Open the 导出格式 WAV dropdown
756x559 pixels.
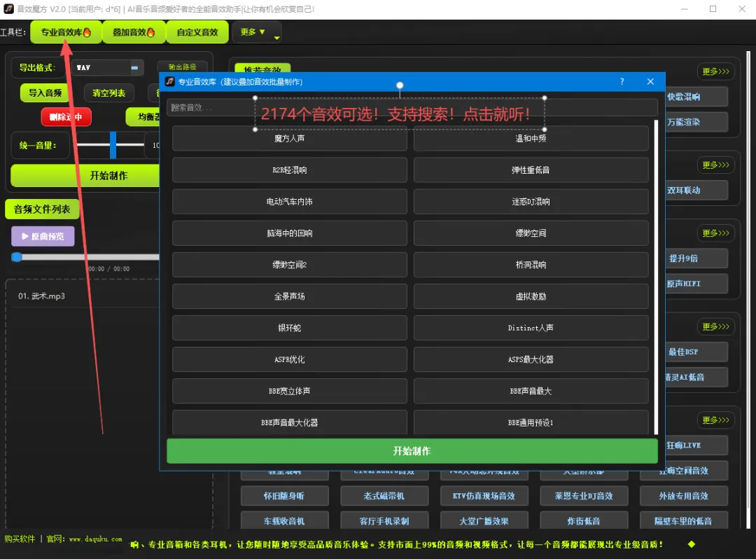107,68
